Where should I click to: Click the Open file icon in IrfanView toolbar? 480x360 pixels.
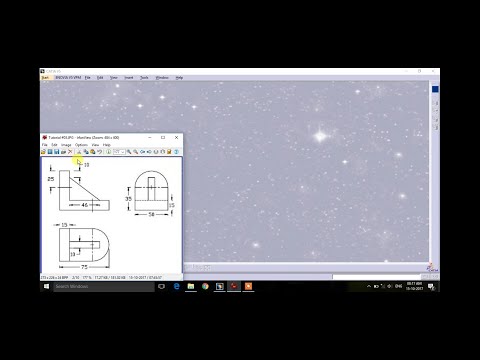(43, 152)
